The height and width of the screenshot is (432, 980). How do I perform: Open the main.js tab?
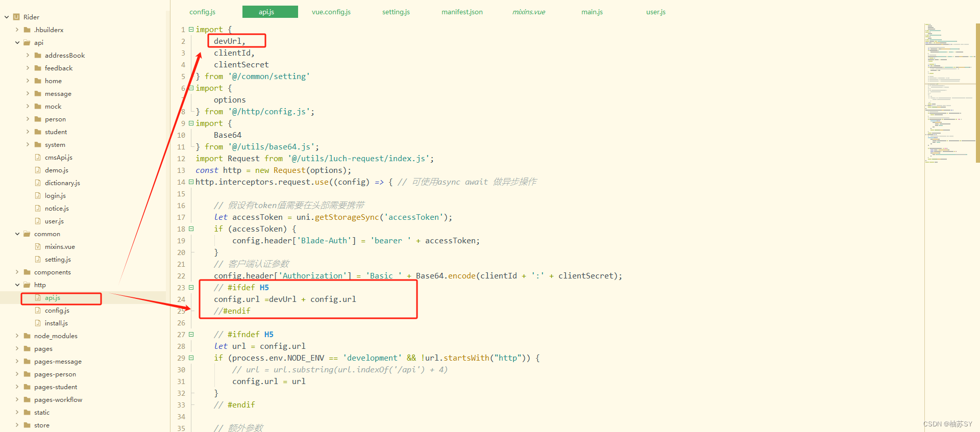point(592,12)
